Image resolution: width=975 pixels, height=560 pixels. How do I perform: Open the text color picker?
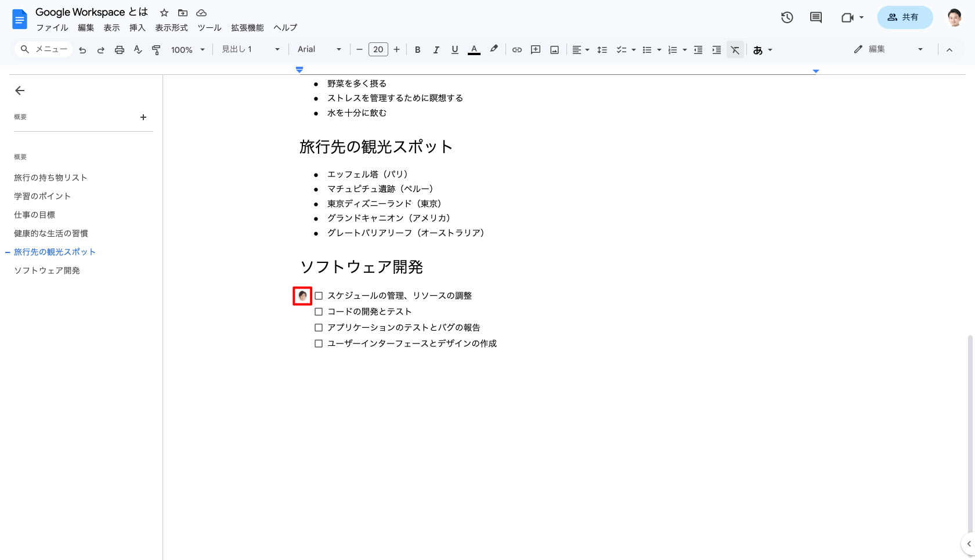tap(474, 50)
